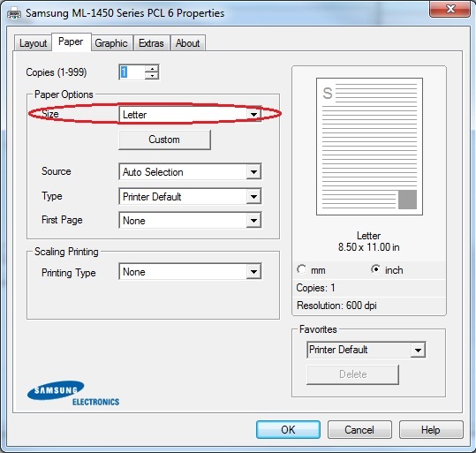Increase copies with the up spinner arrow
This screenshot has height=453, width=476.
(x=152, y=69)
